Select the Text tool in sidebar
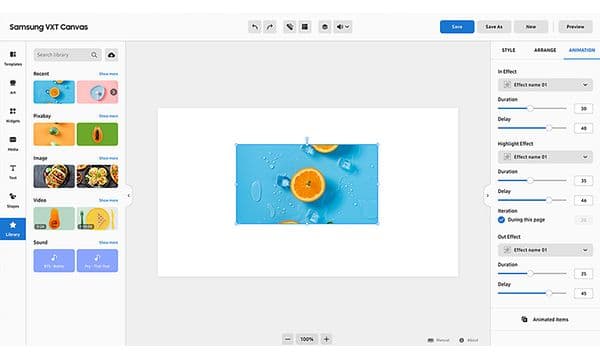600x360 pixels. [x=13, y=171]
